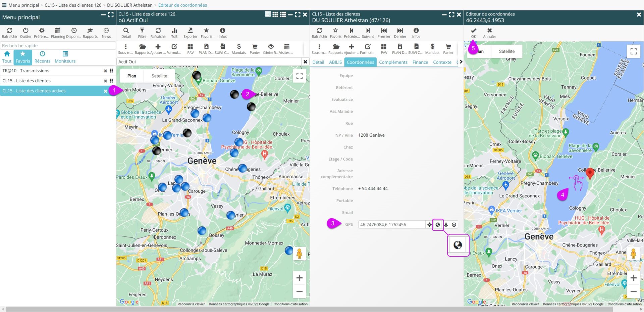Image resolution: width=644 pixels, height=312 pixels.
Task: Click the globe icon beside GPS field
Action: click(438, 225)
